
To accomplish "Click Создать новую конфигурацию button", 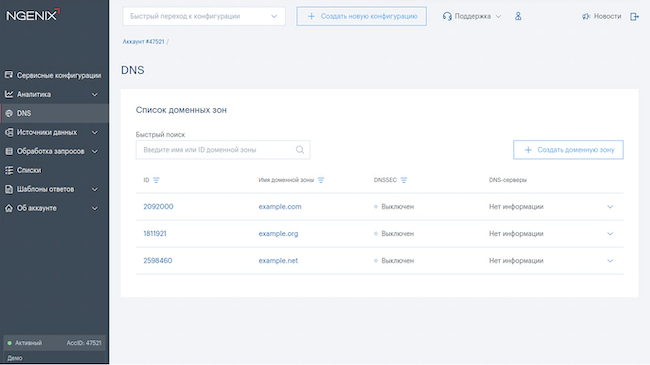I will coord(361,16).
